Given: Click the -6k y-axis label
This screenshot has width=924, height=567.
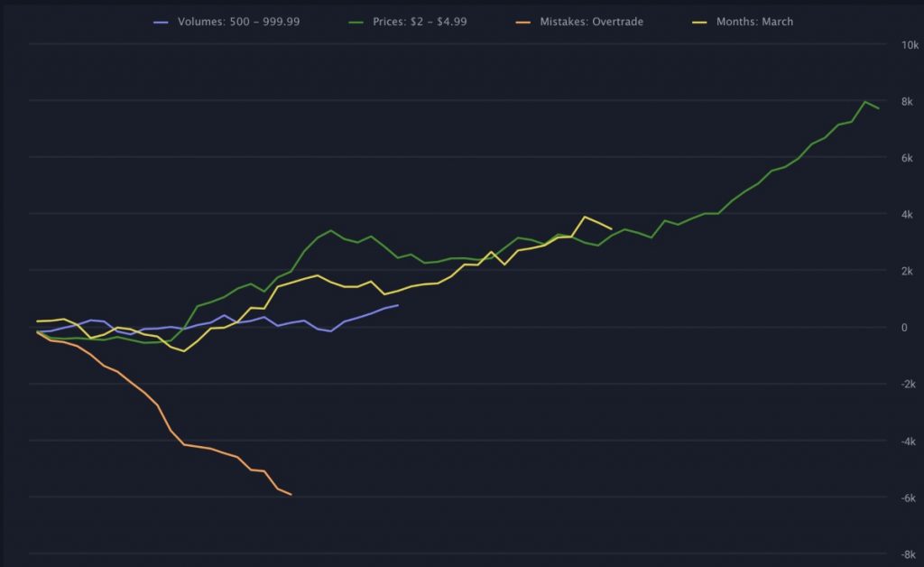Looking at the screenshot, I should click(x=908, y=498).
